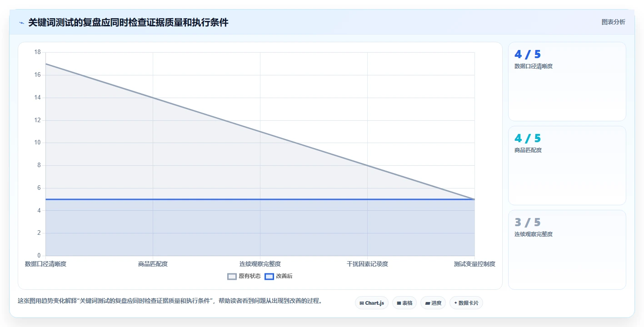This screenshot has width=644, height=327.
Task: Select the 表格 tag chip
Action: pos(404,303)
